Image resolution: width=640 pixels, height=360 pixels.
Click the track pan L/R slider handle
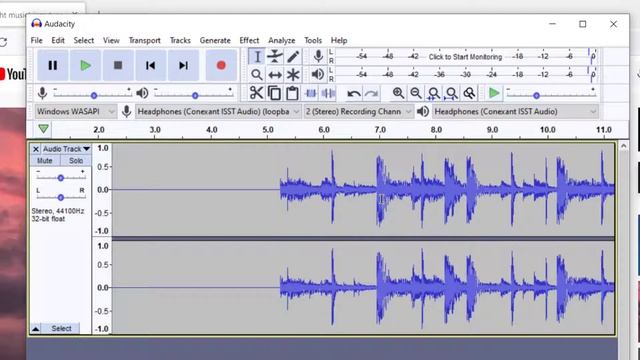coord(60,198)
